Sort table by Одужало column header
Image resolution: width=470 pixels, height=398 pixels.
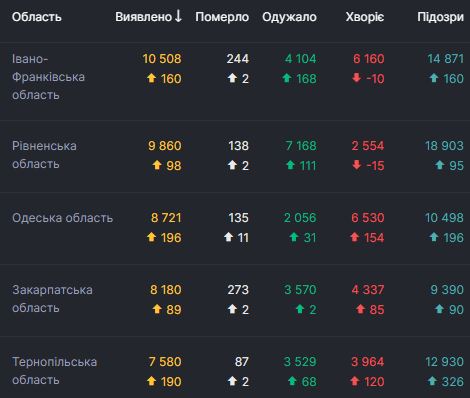pyautogui.click(x=289, y=17)
